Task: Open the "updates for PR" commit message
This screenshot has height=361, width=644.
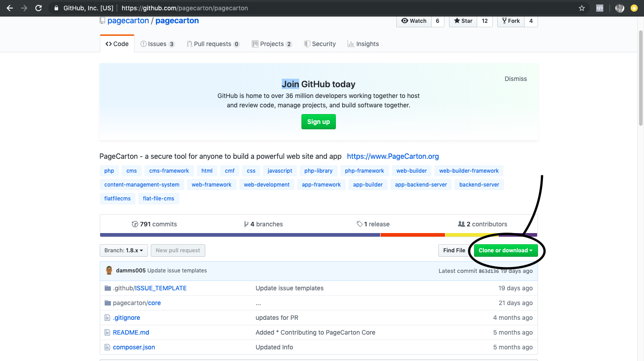Action: click(x=277, y=318)
